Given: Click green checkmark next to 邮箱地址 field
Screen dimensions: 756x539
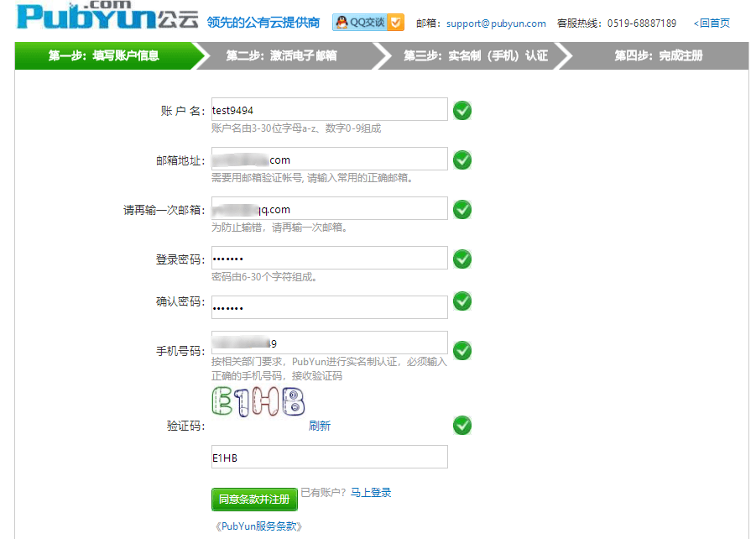Looking at the screenshot, I should coord(461,159).
